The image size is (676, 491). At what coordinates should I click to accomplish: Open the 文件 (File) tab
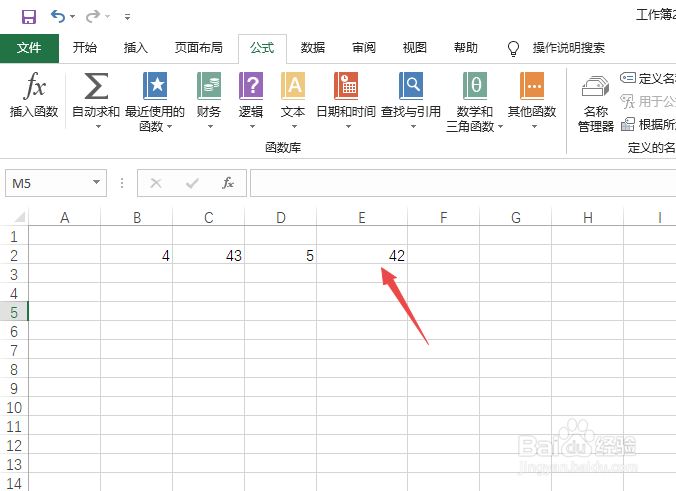tap(29, 48)
